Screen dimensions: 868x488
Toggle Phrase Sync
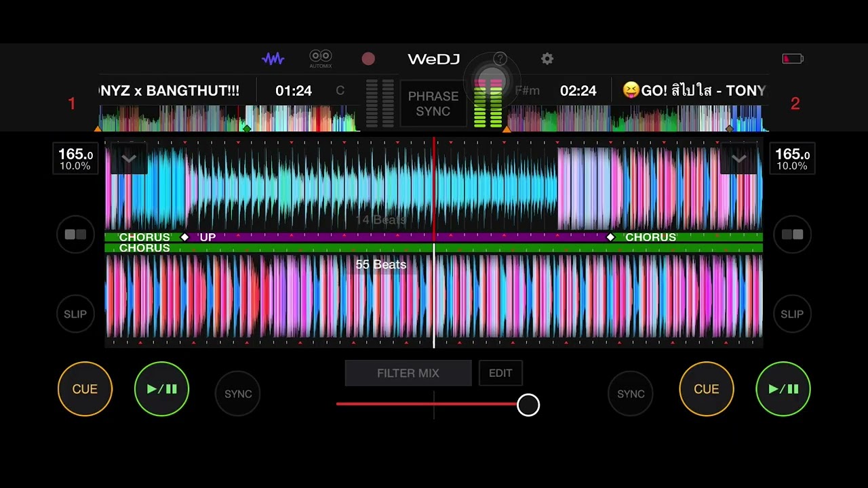pos(433,104)
